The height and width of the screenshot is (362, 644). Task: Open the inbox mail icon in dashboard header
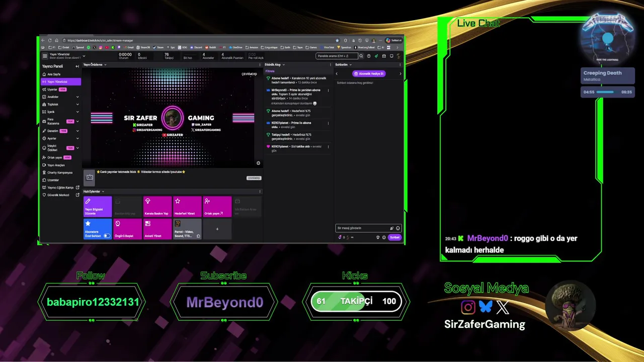pos(384,56)
